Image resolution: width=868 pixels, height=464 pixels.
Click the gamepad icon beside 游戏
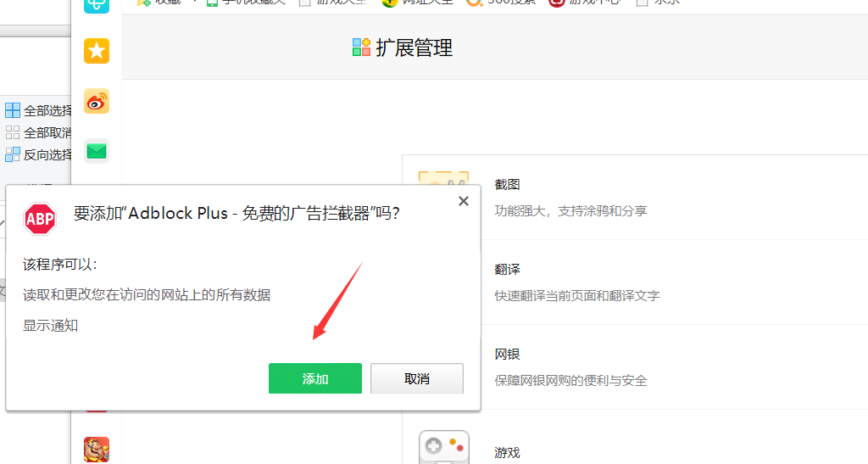click(444, 447)
